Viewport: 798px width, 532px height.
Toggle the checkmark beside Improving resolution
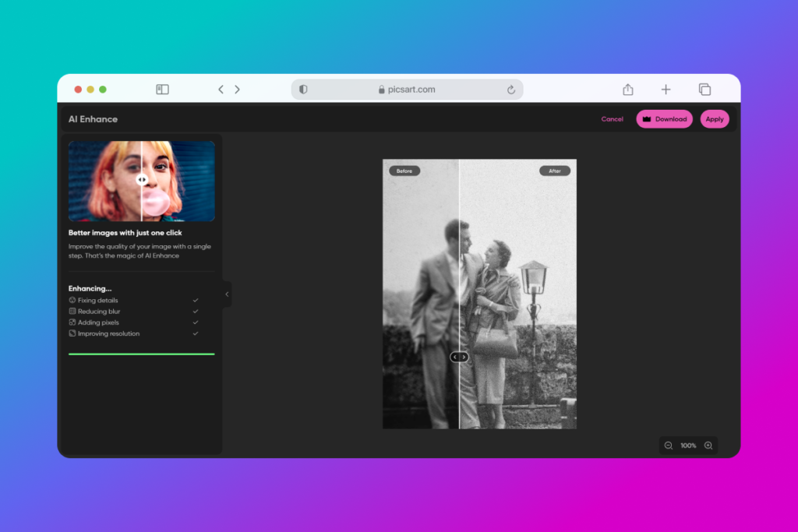point(195,333)
